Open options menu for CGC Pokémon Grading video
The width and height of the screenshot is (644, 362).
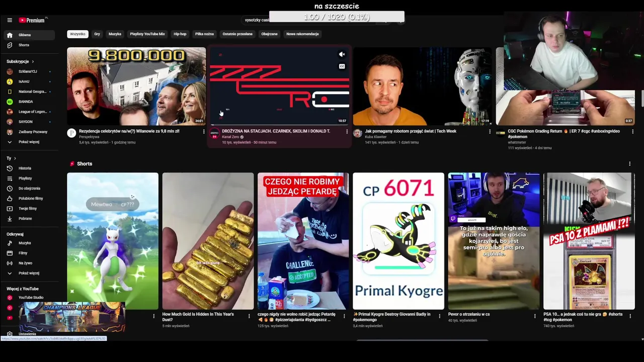point(632,132)
